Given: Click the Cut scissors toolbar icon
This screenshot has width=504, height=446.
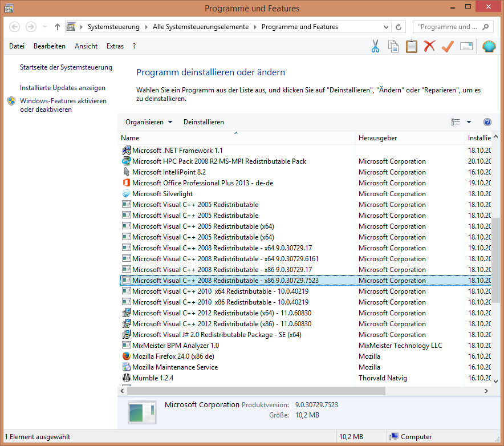Looking at the screenshot, I should (x=375, y=46).
